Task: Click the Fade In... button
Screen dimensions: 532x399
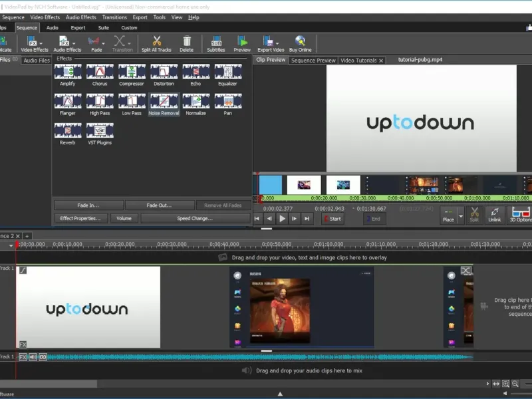Action: point(88,205)
